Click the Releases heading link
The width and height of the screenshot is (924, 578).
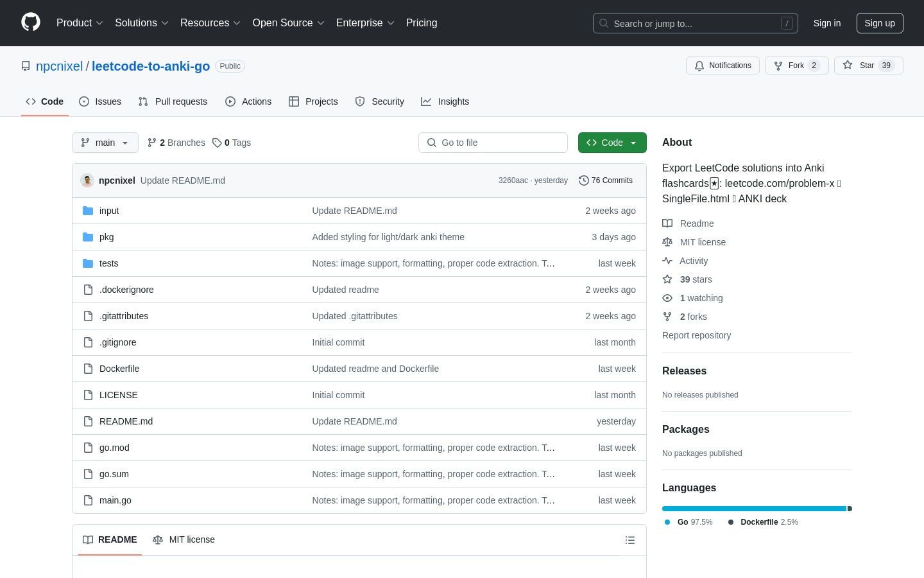pos(684,371)
